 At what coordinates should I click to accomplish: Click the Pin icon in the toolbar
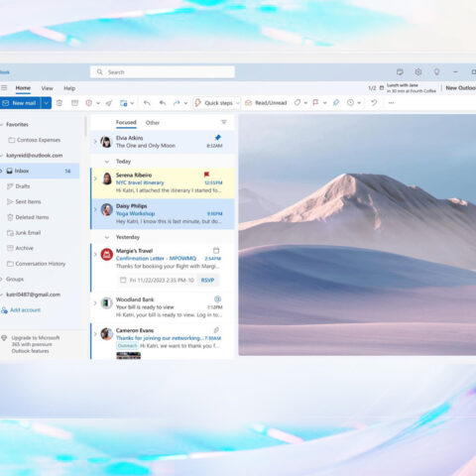pos(336,103)
